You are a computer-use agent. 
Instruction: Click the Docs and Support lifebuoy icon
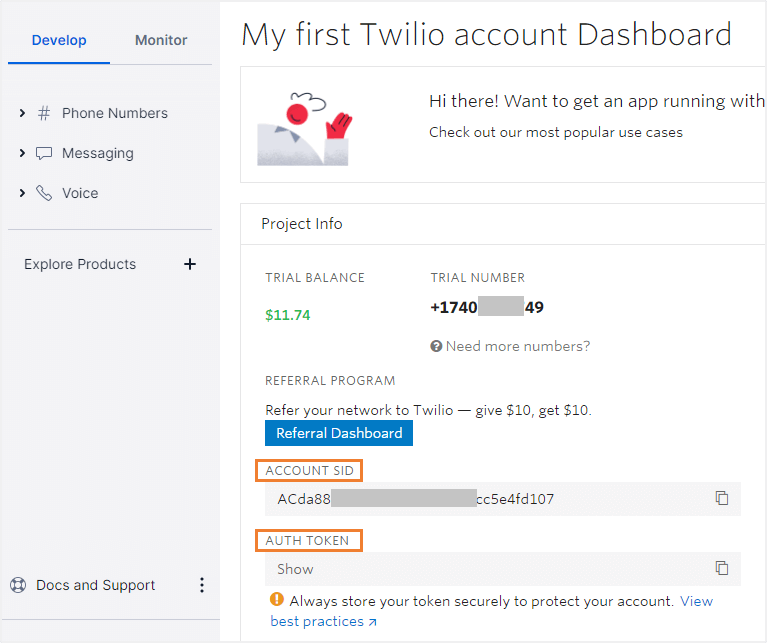18,585
